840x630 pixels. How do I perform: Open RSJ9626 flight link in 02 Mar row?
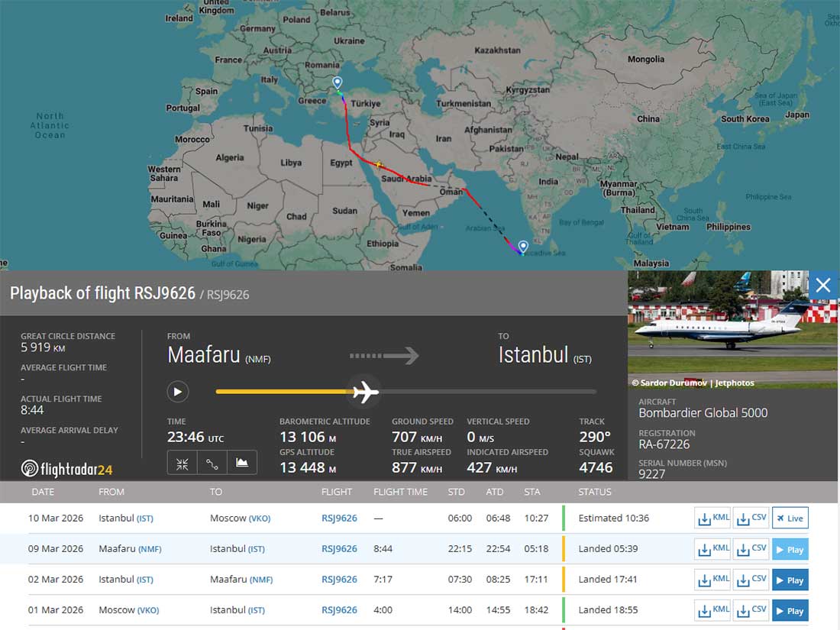point(339,580)
